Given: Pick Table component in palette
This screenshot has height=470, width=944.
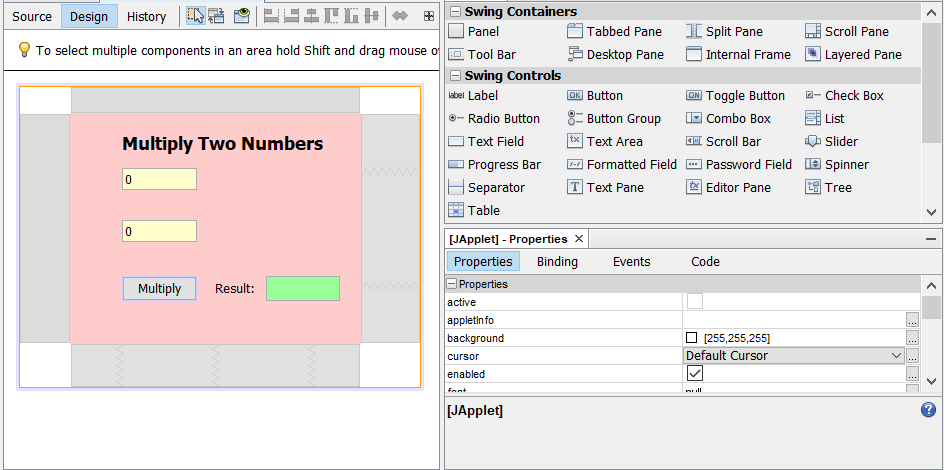Looking at the screenshot, I should (474, 210).
